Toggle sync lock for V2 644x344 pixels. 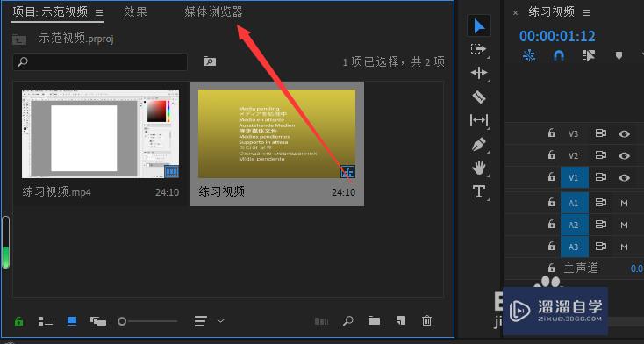pyautogui.click(x=601, y=155)
